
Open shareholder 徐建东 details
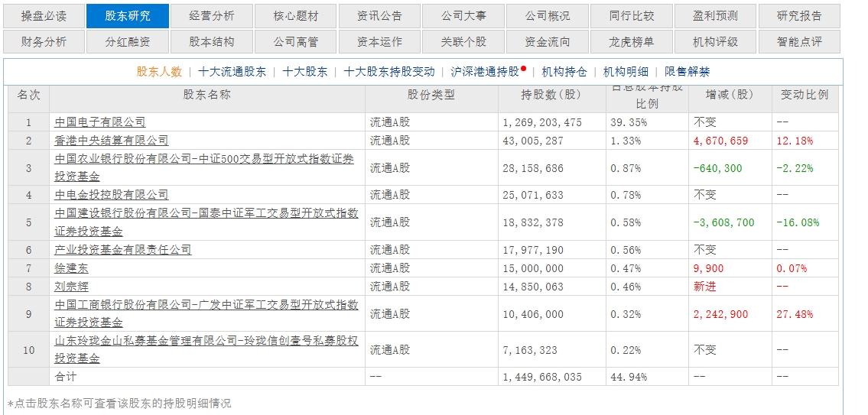(71, 268)
